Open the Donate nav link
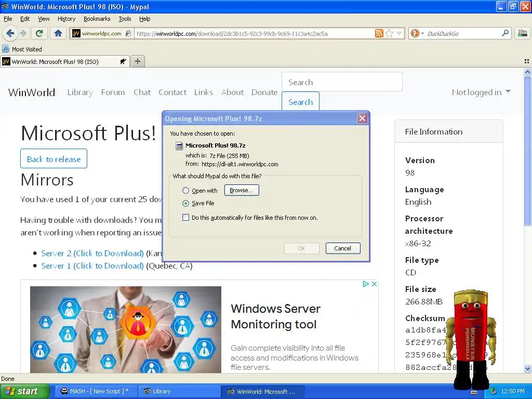Viewport: 532px width, 399px height. (264, 92)
